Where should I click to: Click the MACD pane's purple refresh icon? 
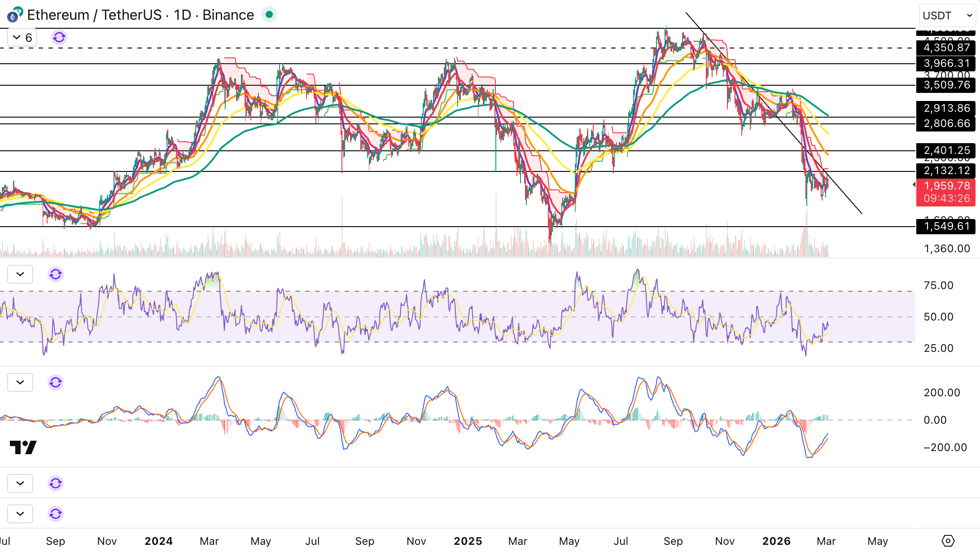56,382
